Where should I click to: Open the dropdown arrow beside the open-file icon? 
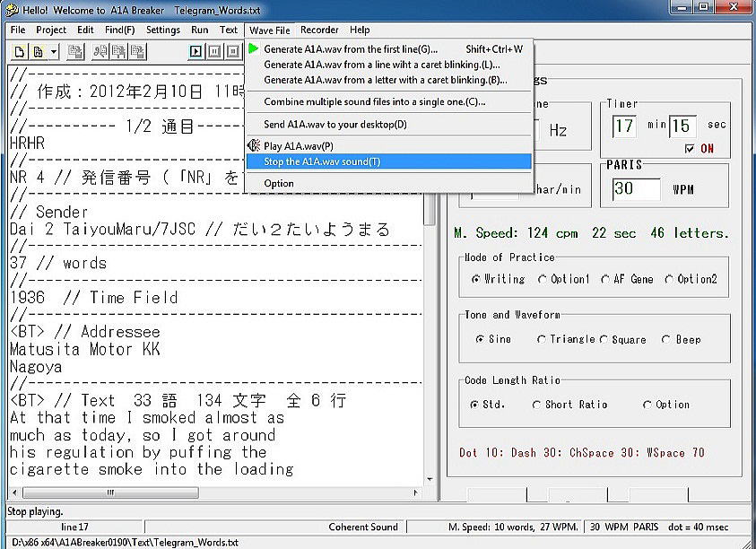coord(54,52)
